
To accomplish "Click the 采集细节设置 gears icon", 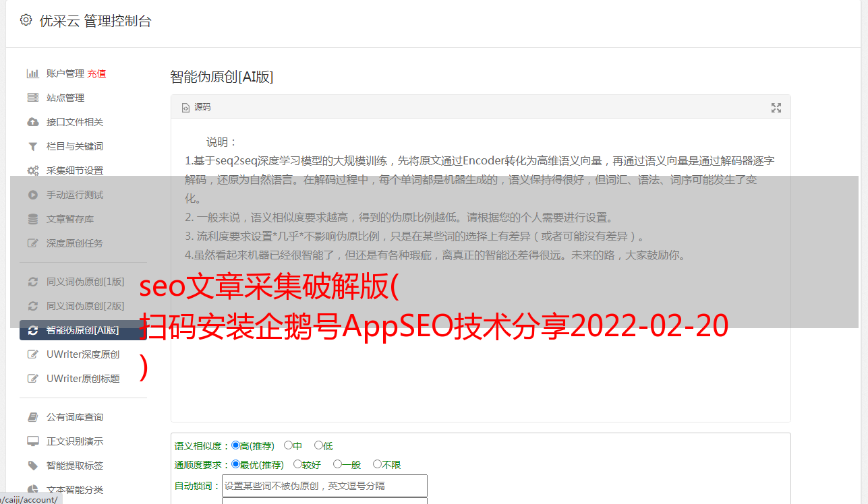I will click(x=32, y=170).
